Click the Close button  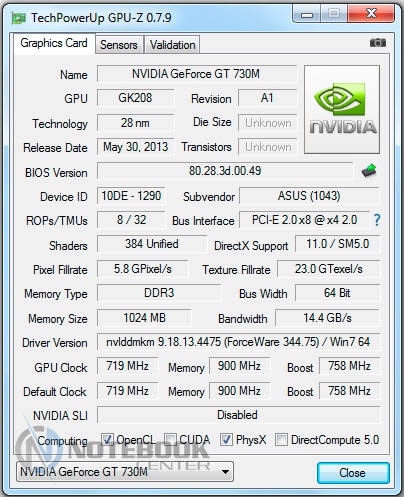[x=353, y=473]
